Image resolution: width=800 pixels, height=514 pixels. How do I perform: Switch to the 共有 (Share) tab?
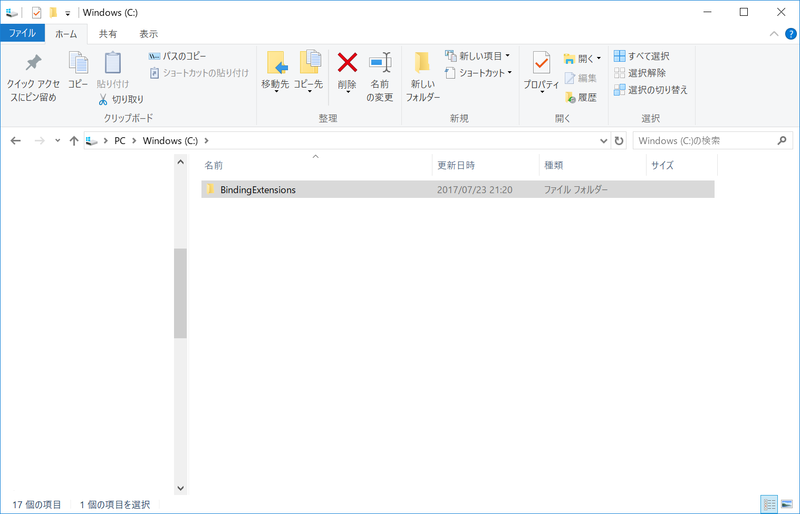point(108,34)
